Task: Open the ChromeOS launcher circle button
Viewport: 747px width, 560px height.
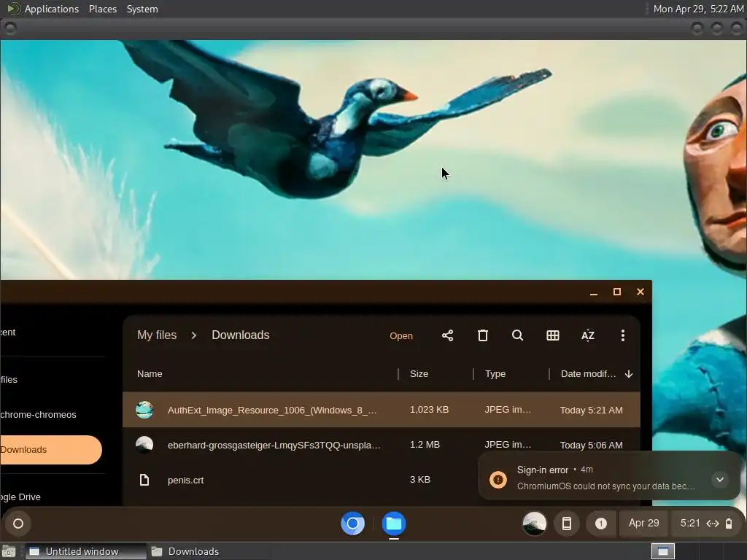Action: (18, 524)
